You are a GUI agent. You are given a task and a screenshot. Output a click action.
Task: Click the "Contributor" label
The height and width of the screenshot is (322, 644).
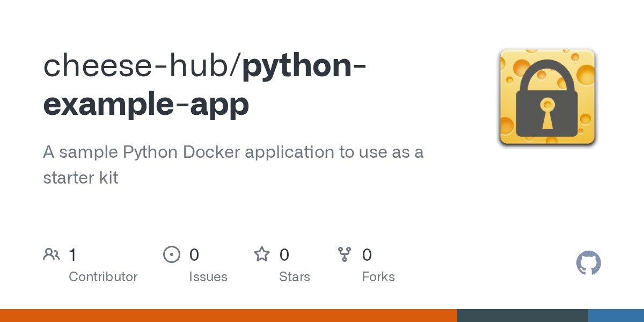point(103,277)
